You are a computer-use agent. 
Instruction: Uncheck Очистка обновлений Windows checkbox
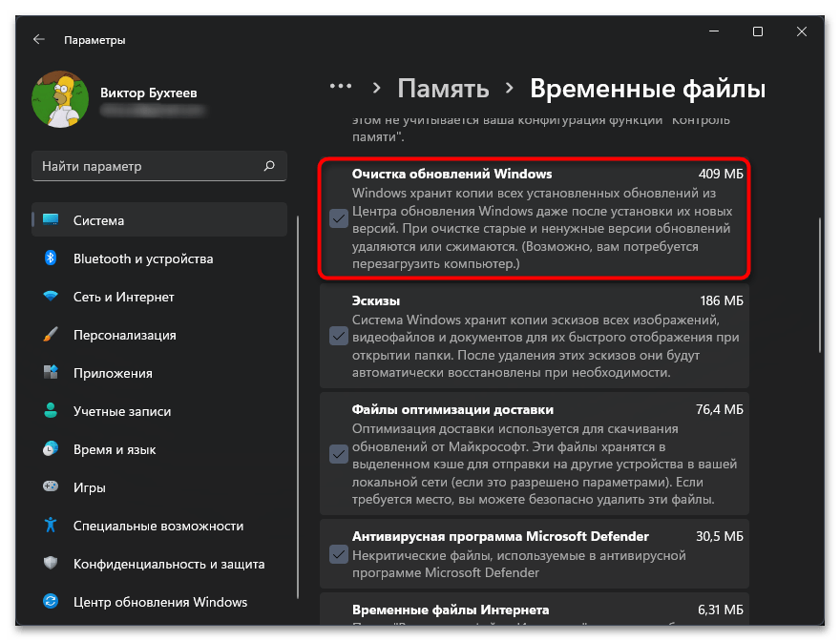(339, 218)
